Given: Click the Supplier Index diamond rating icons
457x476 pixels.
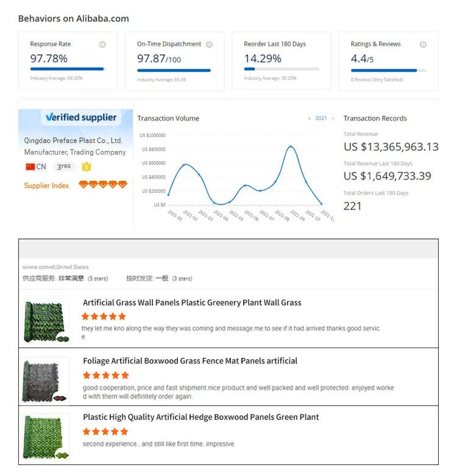Looking at the screenshot, I should click(103, 184).
